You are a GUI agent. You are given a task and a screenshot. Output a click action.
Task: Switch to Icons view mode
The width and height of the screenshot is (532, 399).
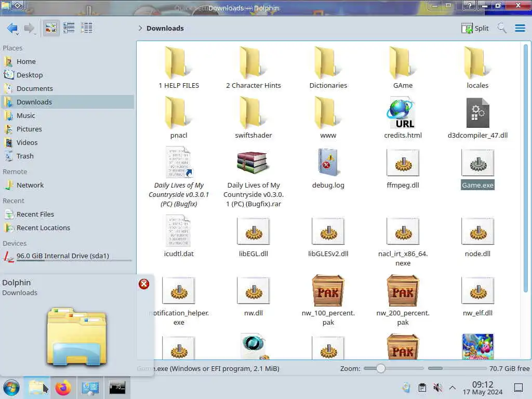tap(51, 28)
